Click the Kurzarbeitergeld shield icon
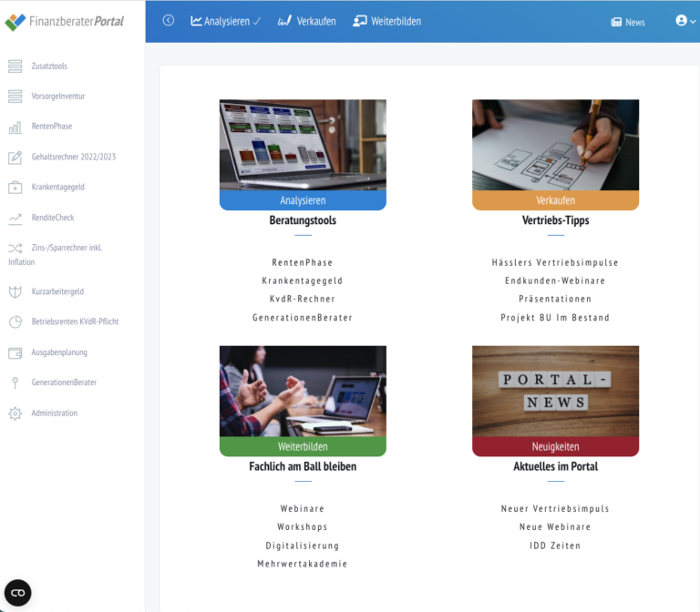The height and width of the screenshot is (612, 700). pos(15,291)
